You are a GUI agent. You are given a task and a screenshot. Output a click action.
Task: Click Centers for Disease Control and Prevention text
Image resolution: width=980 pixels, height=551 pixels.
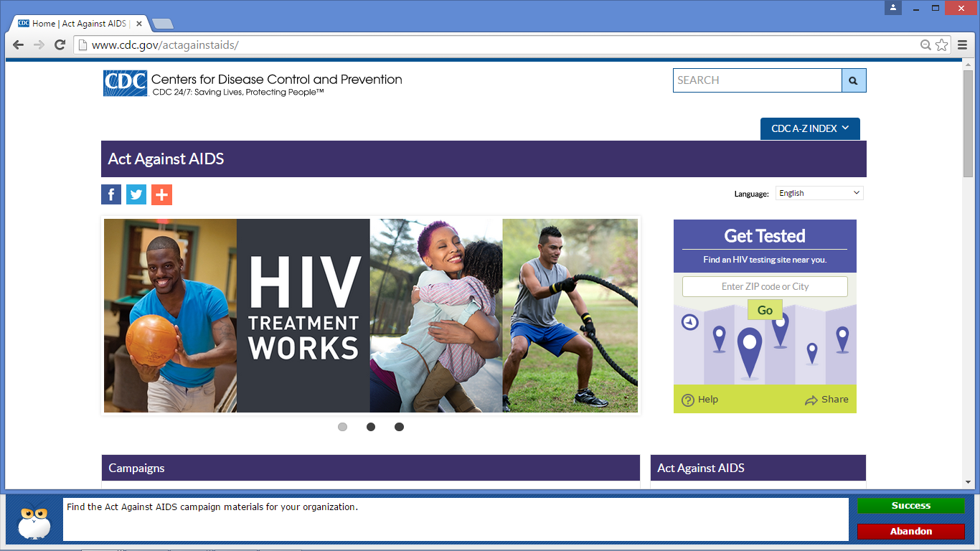click(277, 79)
